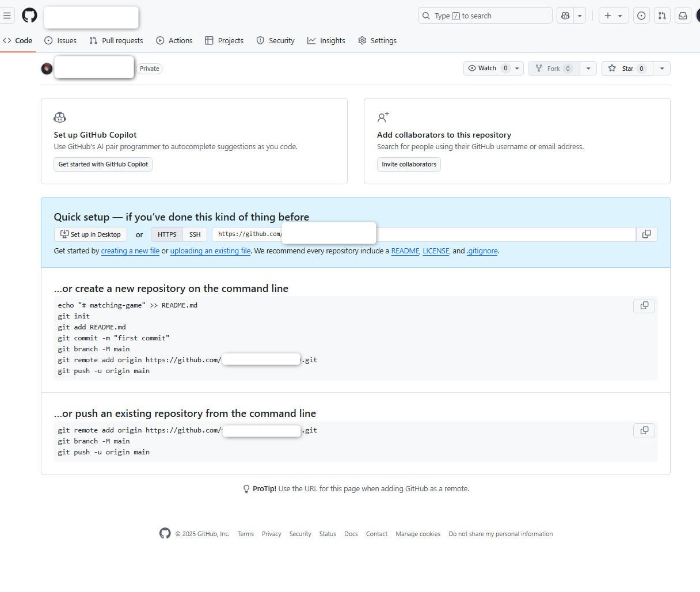Open the issues icon in the header
This screenshot has width=700, height=592.
click(641, 16)
